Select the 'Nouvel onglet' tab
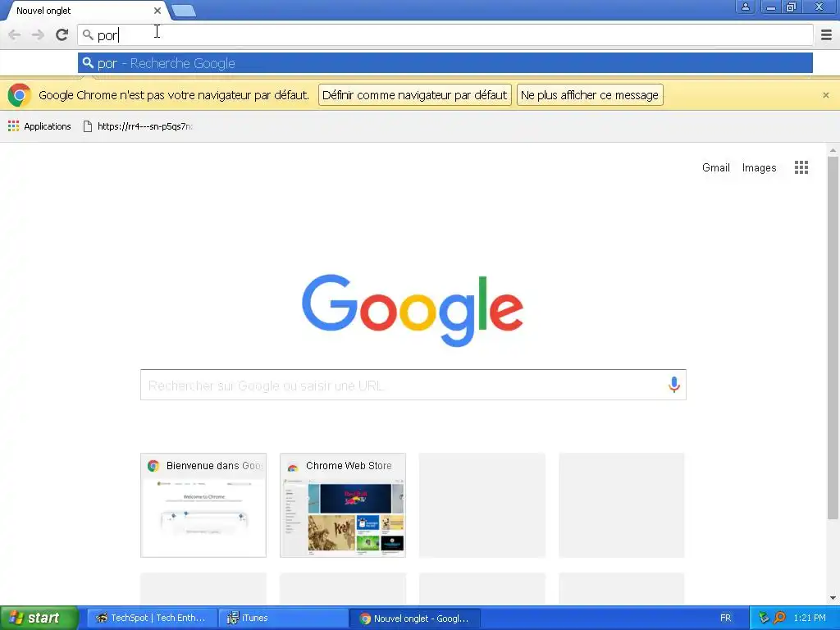 pos(85,11)
